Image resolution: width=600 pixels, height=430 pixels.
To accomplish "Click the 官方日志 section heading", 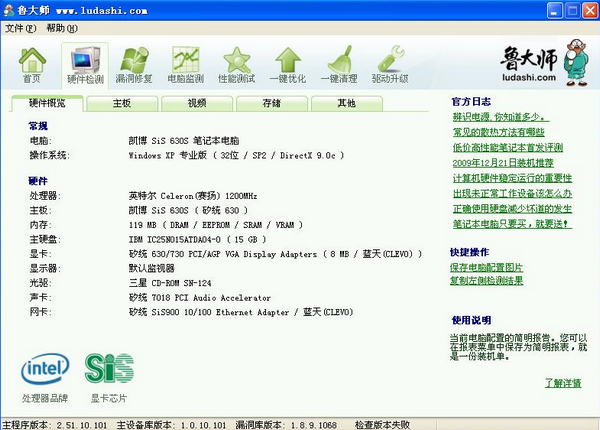I will [471, 102].
